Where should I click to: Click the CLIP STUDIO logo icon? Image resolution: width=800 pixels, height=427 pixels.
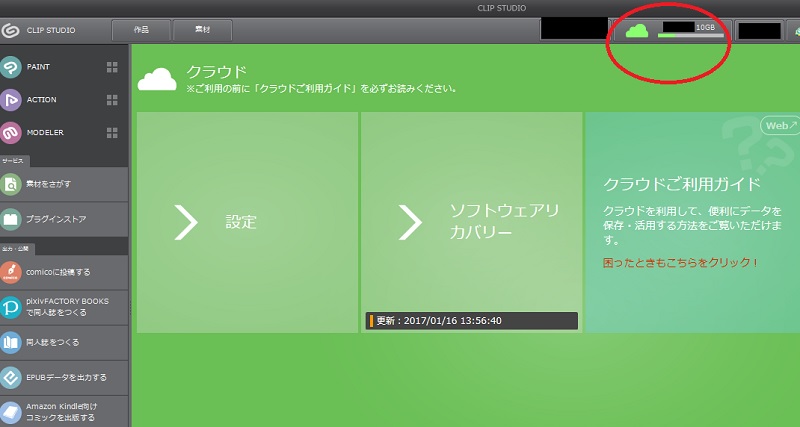[10, 30]
